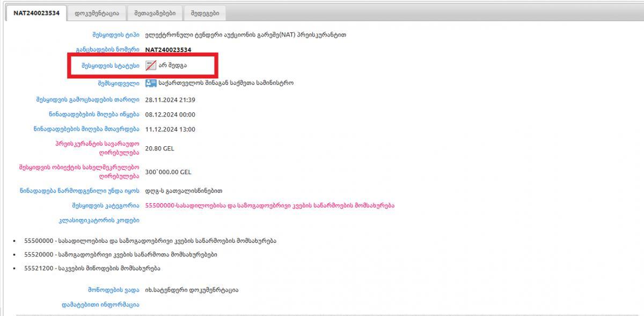Select CPV code item 55521200 in list
Image resolution: width=644 pixels, height=316 pixels.
coord(92,268)
